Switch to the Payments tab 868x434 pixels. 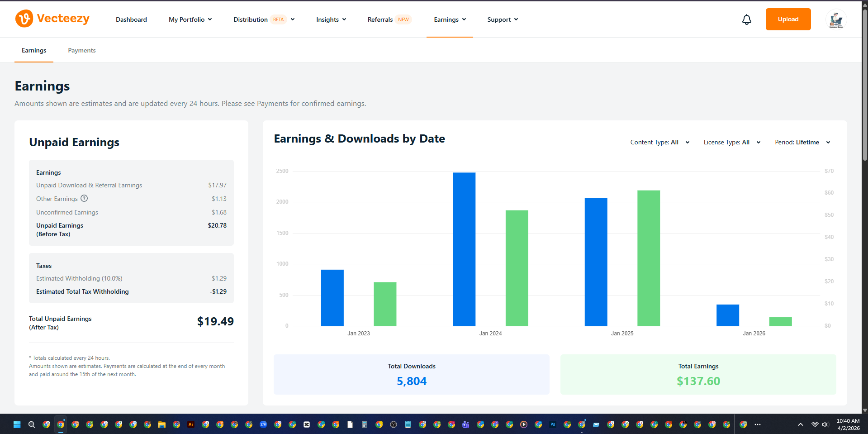82,50
